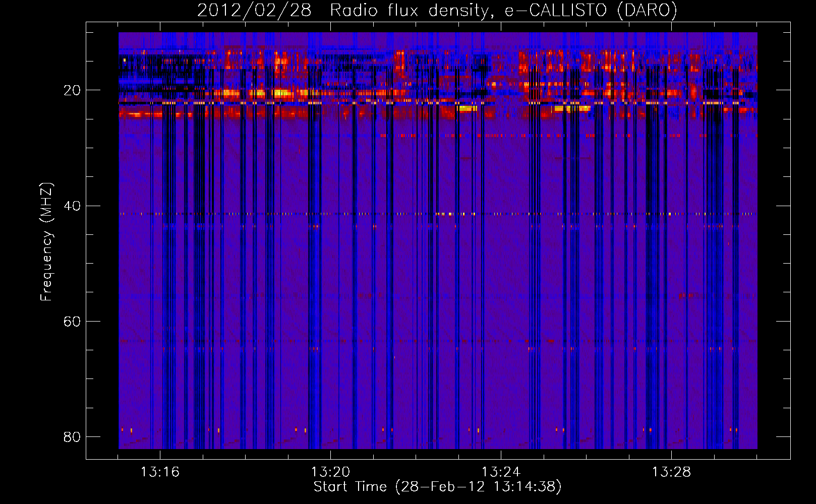Click the 40 MHz frequency tick label

pos(72,206)
